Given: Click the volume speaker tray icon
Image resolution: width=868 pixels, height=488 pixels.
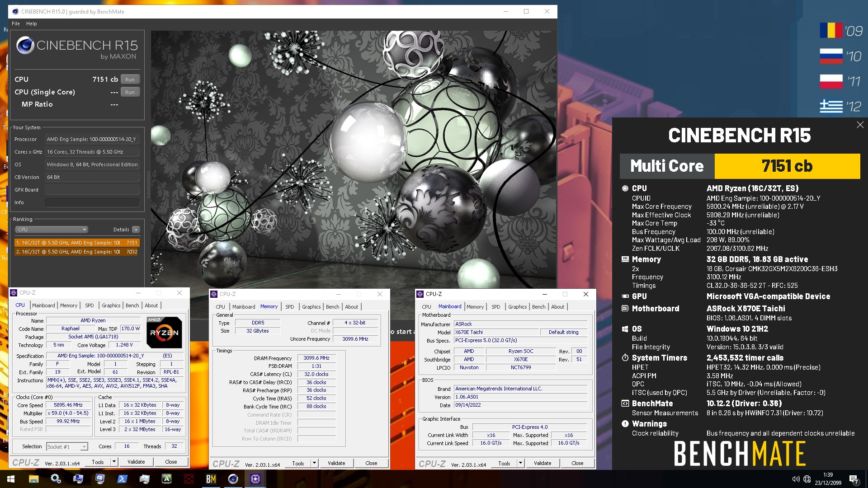Looking at the screenshot, I should 796,479.
